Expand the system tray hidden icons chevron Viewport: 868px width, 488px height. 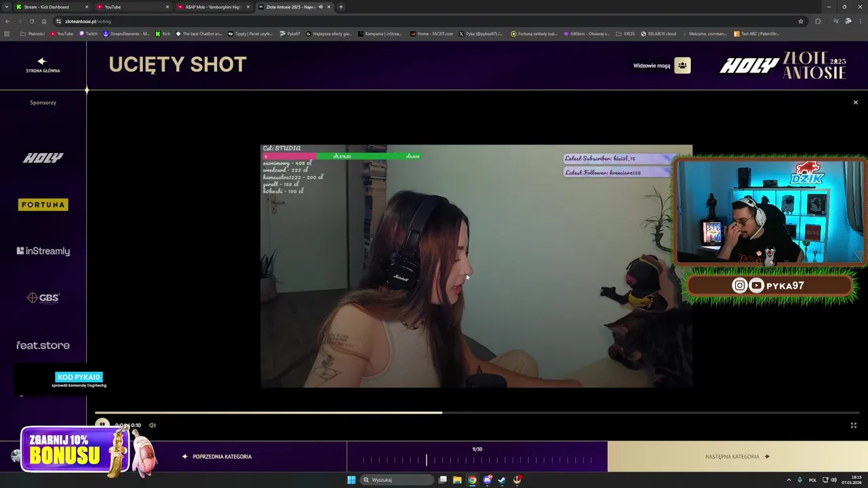[x=789, y=480]
